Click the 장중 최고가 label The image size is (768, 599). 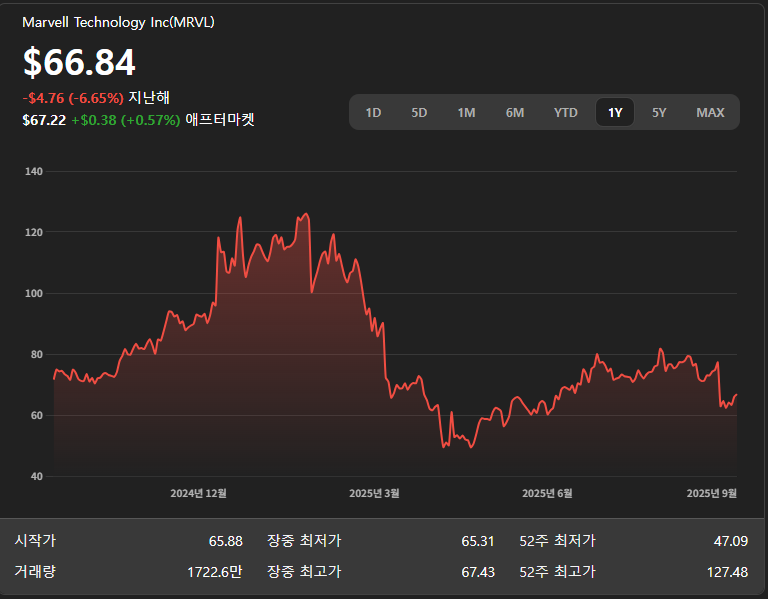click(x=304, y=572)
